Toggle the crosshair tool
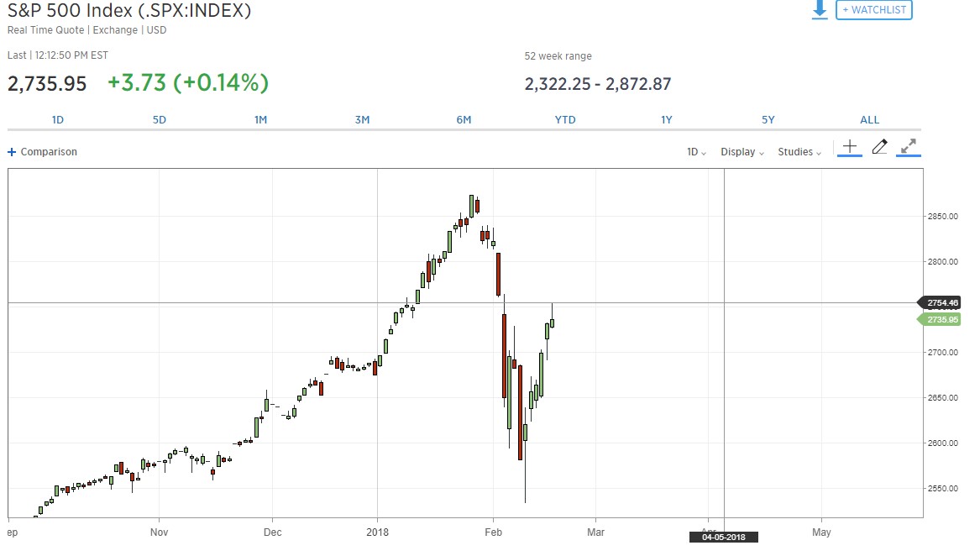The image size is (980, 556). point(850,147)
